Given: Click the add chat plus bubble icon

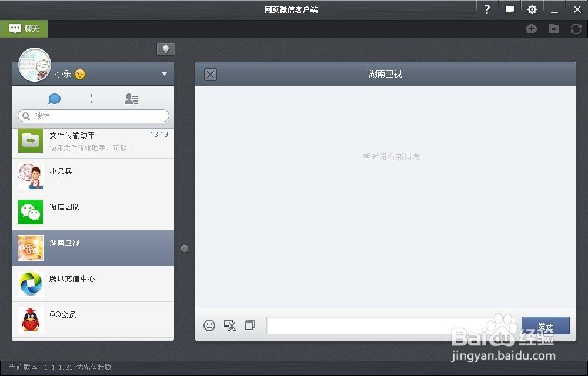Looking at the screenshot, I should point(532,29).
